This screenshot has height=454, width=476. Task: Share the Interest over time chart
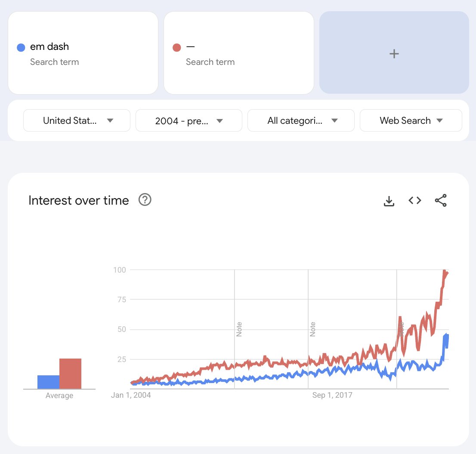coord(441,200)
